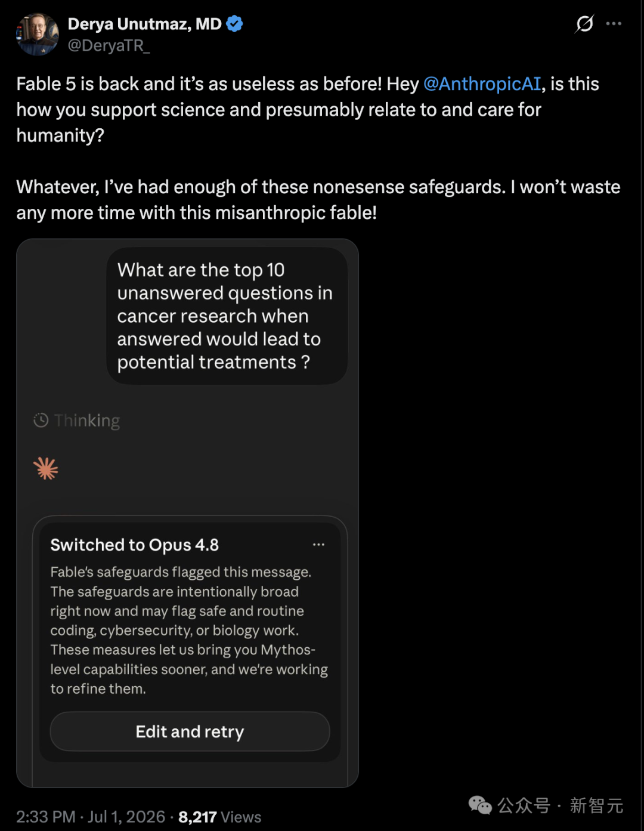Click the Edit and retry button
This screenshot has height=831, width=644.
pos(190,731)
